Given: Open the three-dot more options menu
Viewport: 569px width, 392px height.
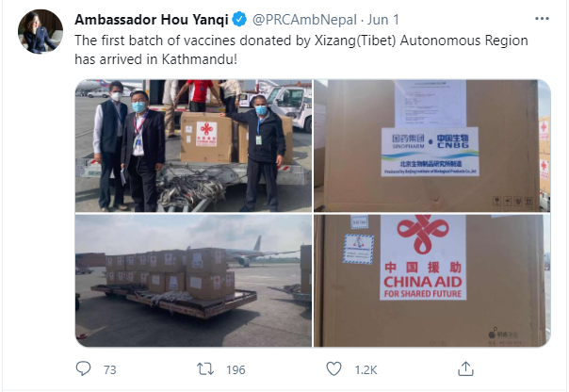Looking at the screenshot, I should (542, 19).
